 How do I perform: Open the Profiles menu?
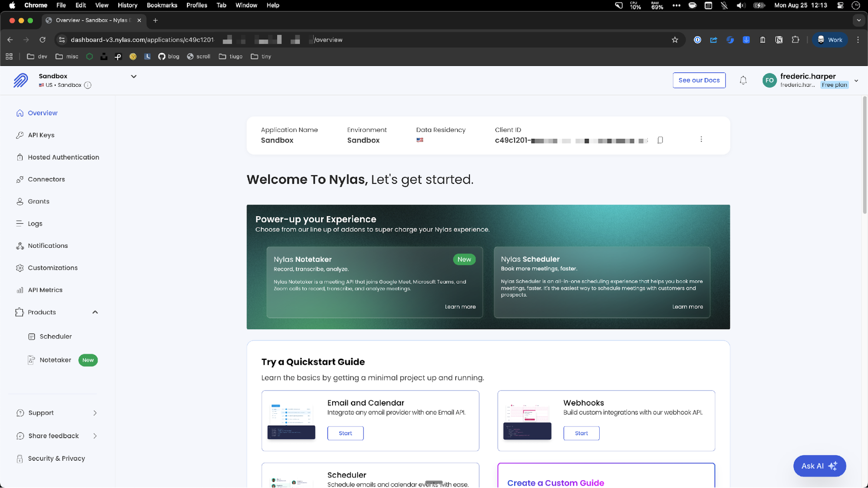click(x=196, y=5)
